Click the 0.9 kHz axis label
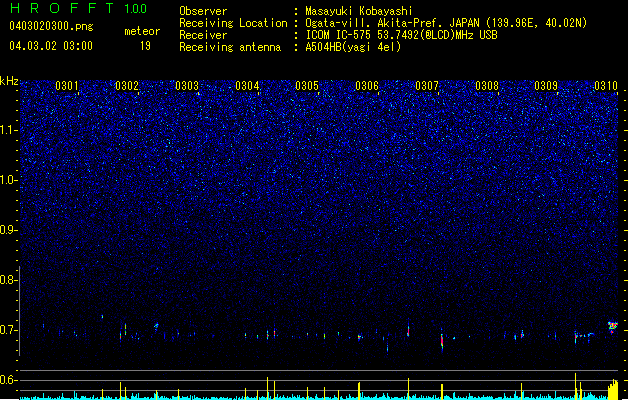The image size is (629, 400). pos(8,230)
